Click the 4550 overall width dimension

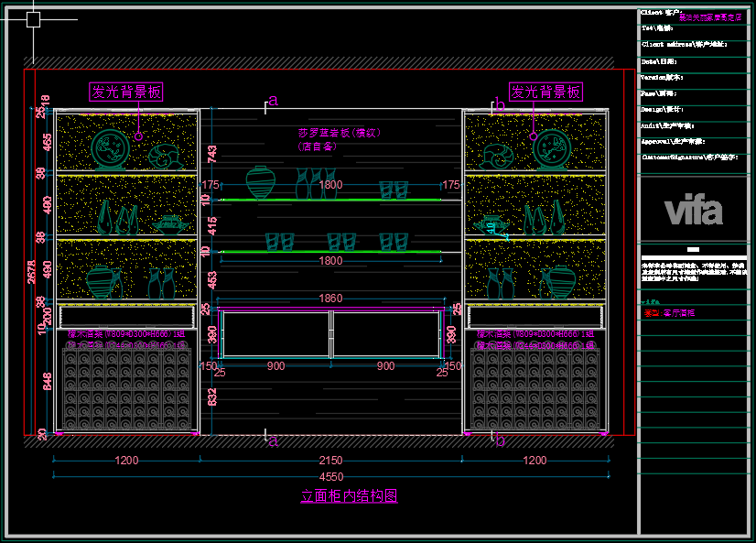[331, 477]
